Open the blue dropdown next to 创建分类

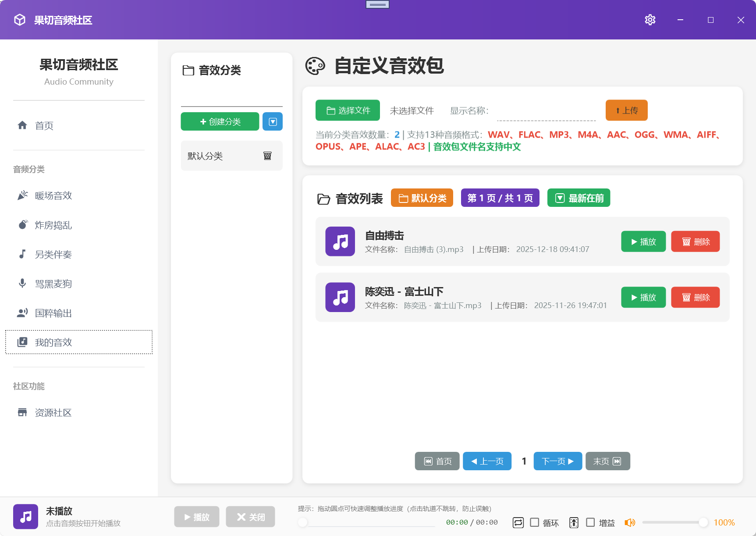(272, 121)
